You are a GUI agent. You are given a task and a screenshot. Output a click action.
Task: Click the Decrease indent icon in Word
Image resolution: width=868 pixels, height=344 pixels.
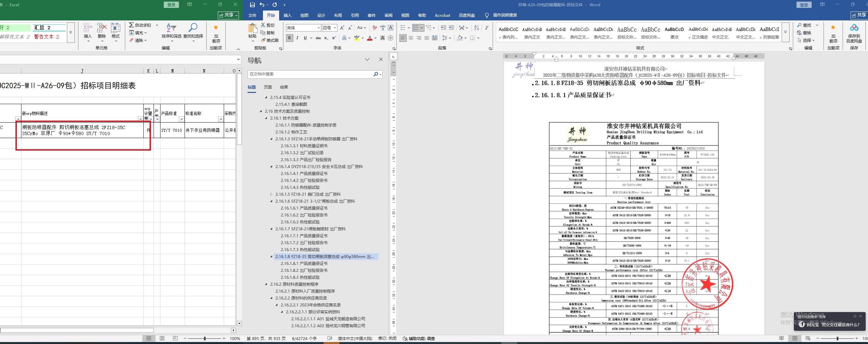point(444,28)
